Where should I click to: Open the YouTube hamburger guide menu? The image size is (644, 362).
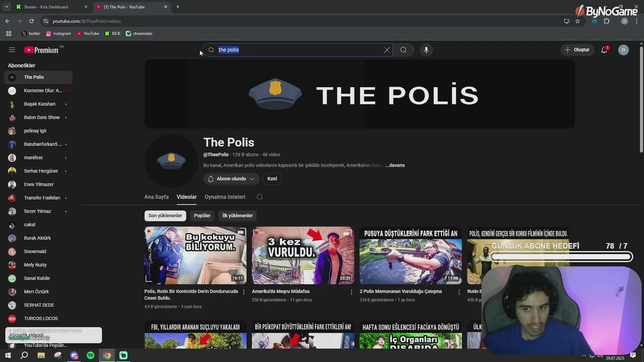(x=12, y=50)
